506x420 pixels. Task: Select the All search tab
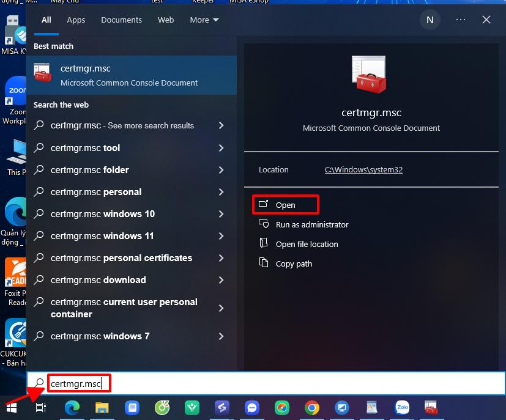pos(46,20)
